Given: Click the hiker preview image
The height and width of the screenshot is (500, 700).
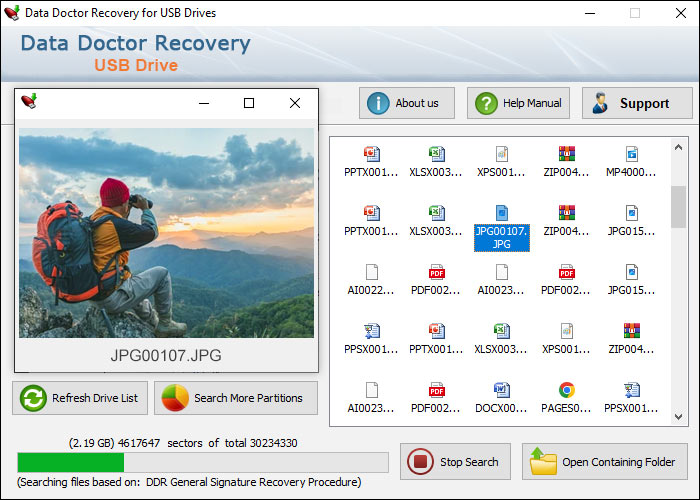Looking at the screenshot, I should [x=167, y=233].
